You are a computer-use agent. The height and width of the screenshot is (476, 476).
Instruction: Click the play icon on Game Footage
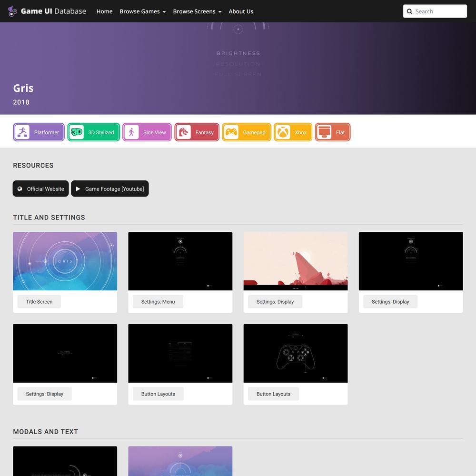(x=78, y=189)
